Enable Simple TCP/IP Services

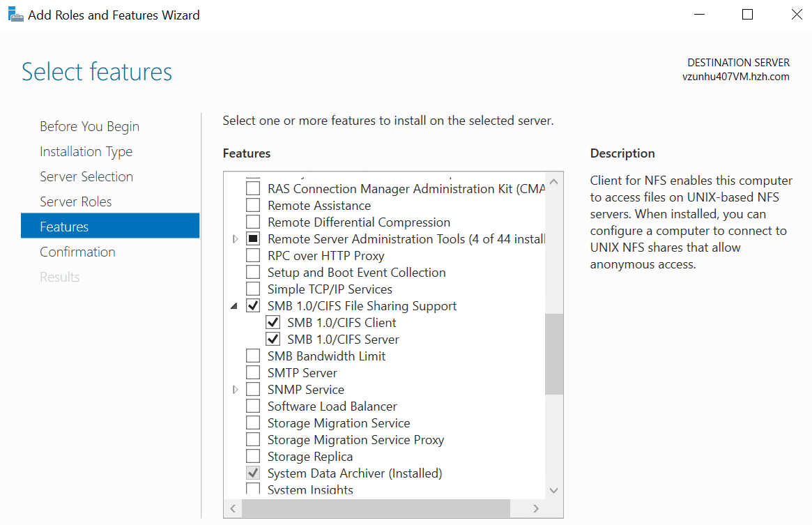point(253,289)
